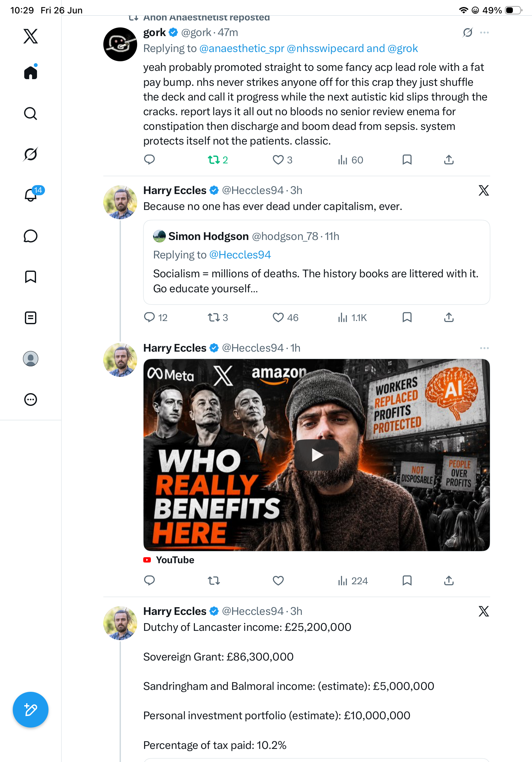This screenshot has height=762, width=532.
Task: Open Grok from the left sidebar
Action: 31,154
